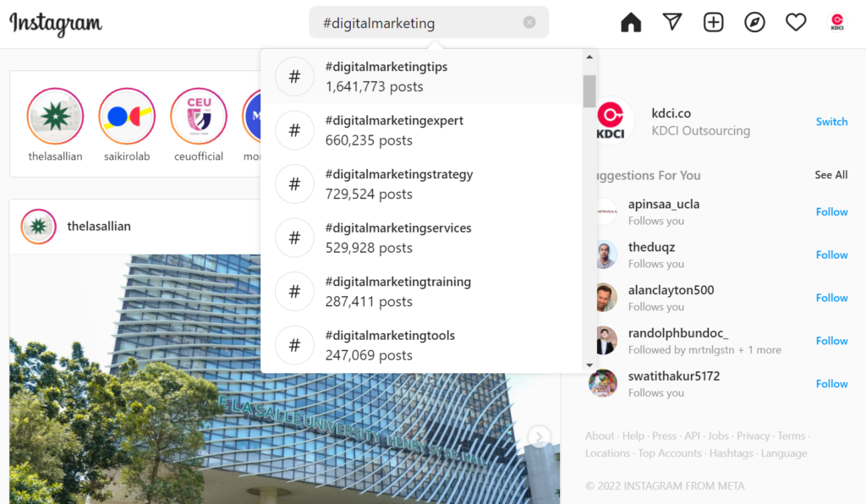Follow swatithakur5172
Screen dimensions: 866x504
click(832, 384)
